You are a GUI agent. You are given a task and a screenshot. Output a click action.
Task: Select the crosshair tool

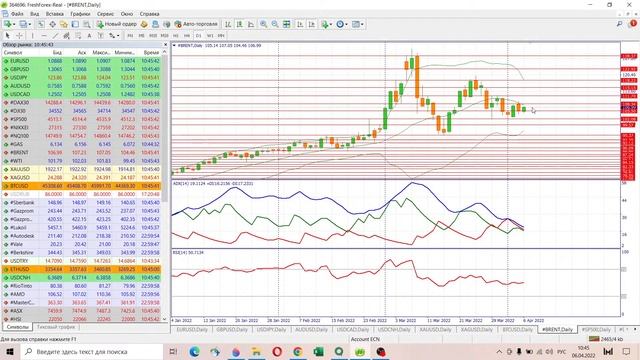(19, 36)
